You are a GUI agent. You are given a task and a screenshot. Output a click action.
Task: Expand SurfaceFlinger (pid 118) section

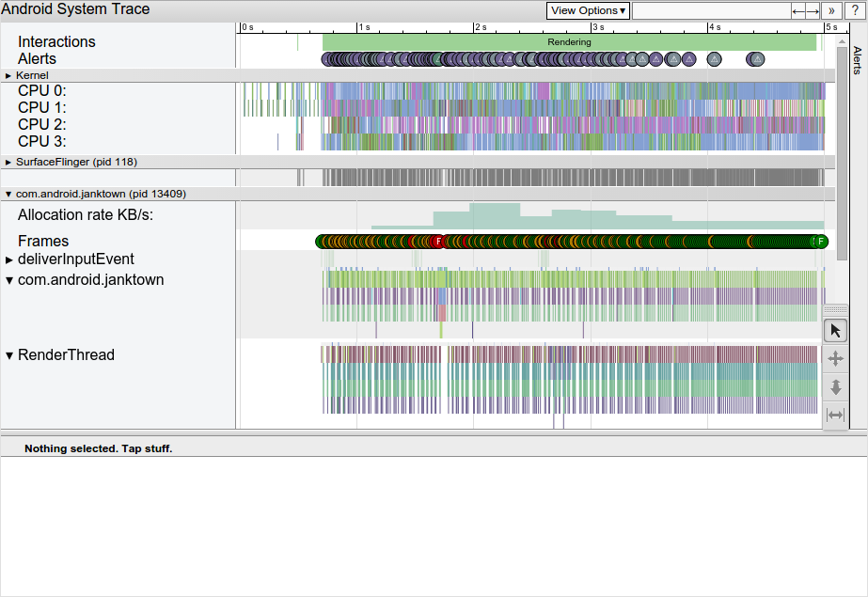(x=8, y=162)
